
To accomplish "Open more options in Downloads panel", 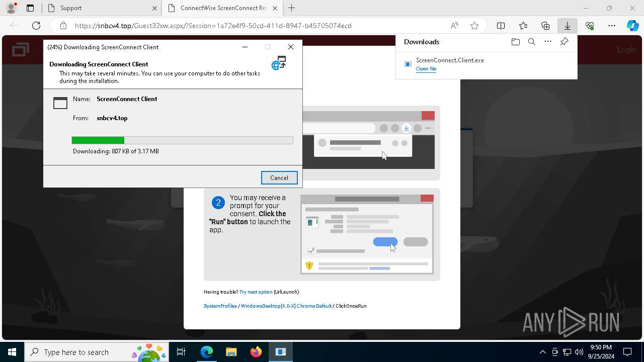I will (548, 42).
